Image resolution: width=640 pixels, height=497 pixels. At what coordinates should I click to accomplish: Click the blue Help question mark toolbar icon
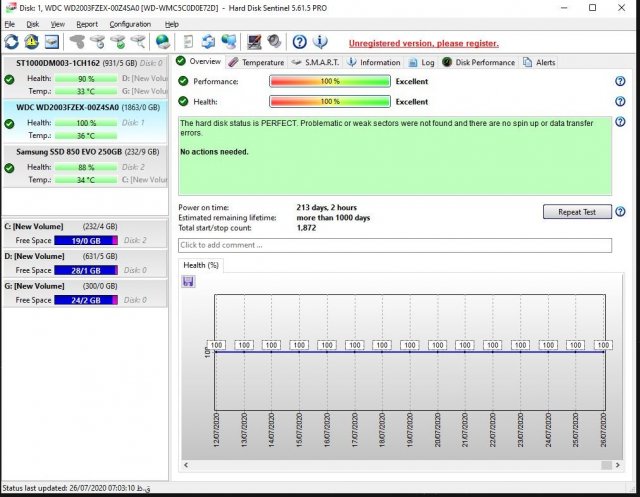point(299,42)
